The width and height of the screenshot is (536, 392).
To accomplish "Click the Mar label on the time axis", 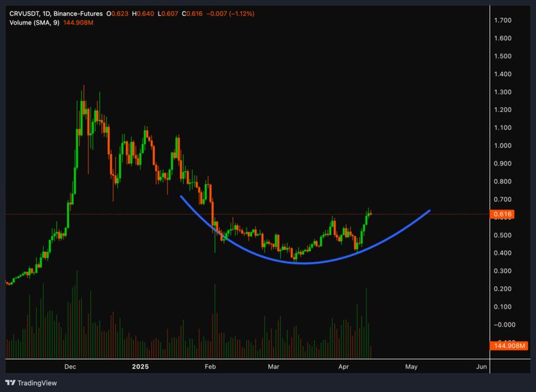I will tap(273, 367).
